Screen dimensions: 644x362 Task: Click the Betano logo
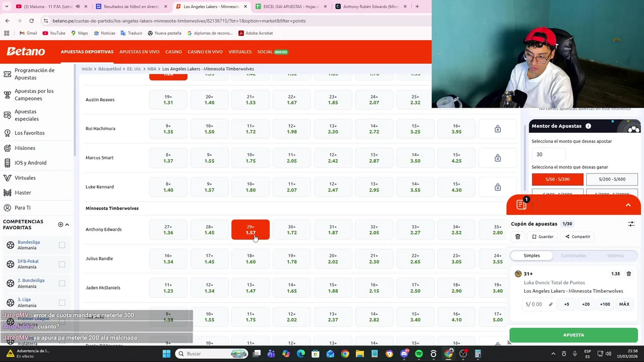coord(26,51)
